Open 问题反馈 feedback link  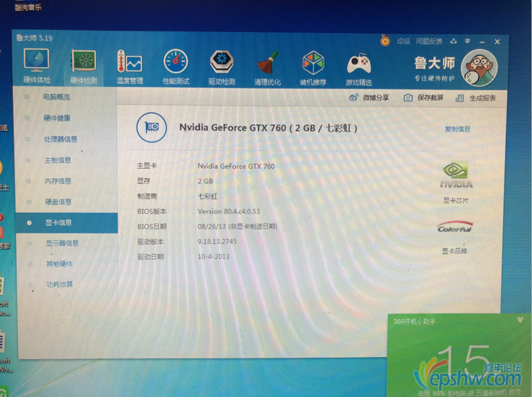point(429,42)
